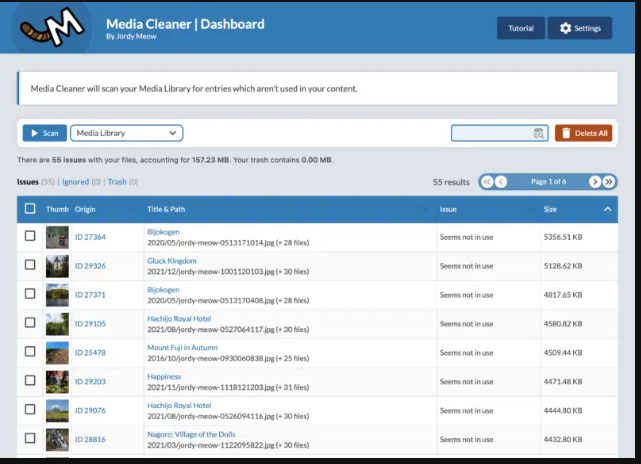This screenshot has width=641, height=464.
Task: Open the ID 27371 origin link
Action: (x=90, y=295)
